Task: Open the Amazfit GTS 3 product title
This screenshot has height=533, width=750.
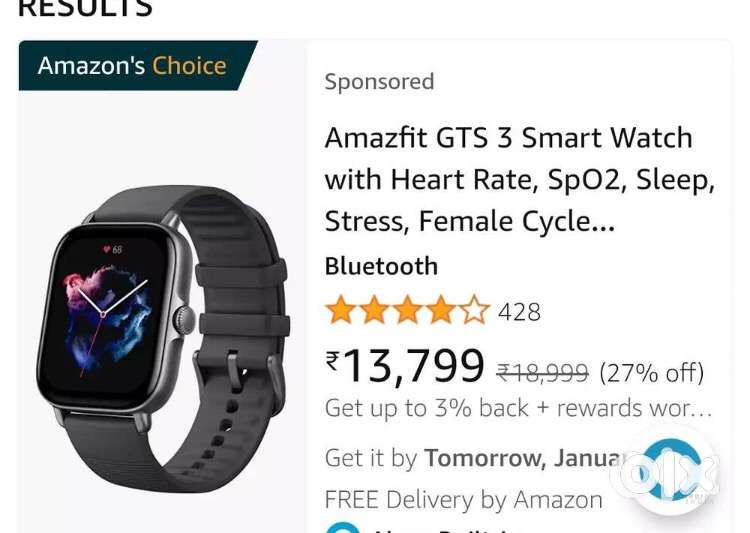Action: click(520, 179)
